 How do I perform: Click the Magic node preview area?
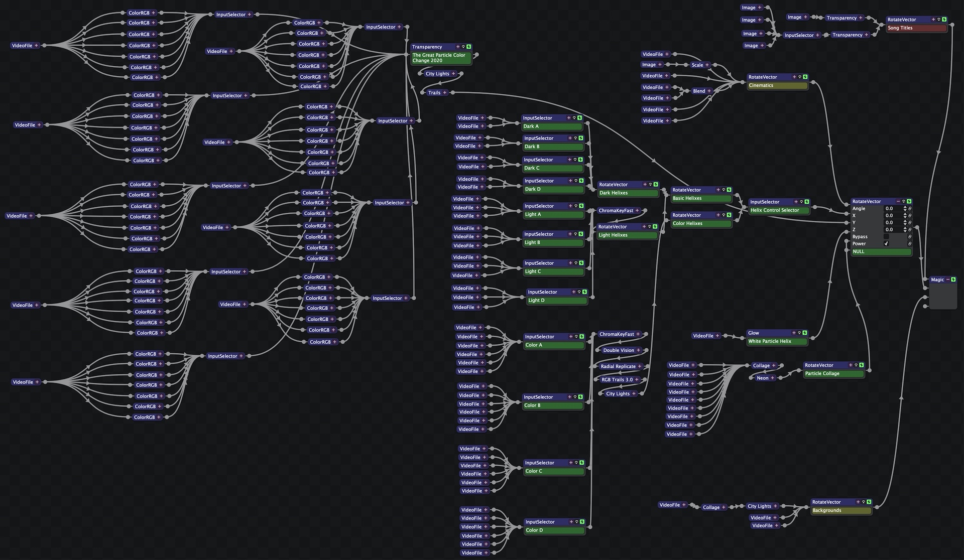(x=943, y=297)
